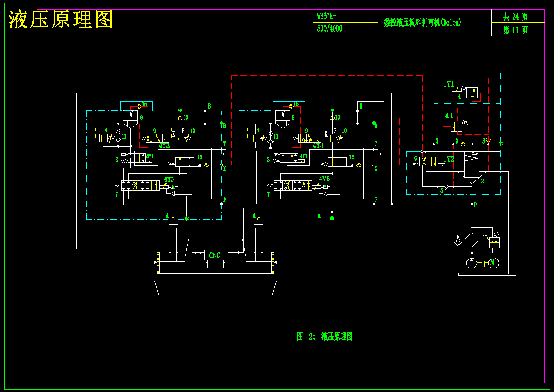Viewport: 554px width, 392px height.
Task: Select the motor M symbol
Action: coord(493,262)
